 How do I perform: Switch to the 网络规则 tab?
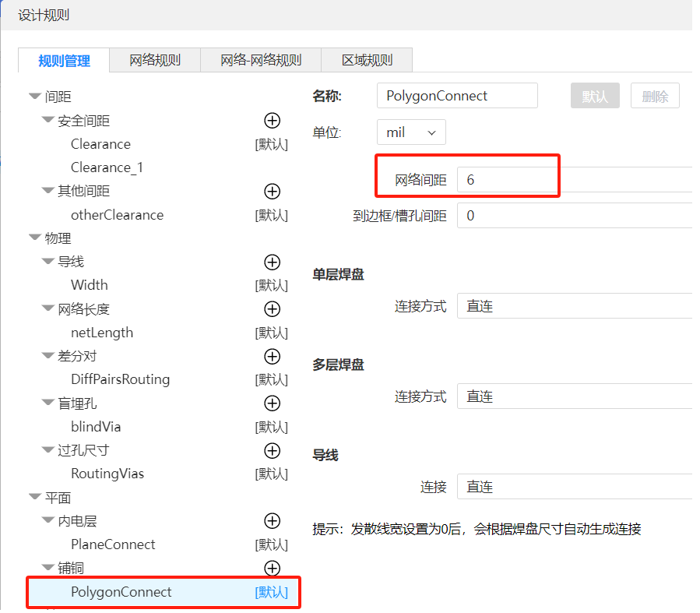tap(155, 60)
